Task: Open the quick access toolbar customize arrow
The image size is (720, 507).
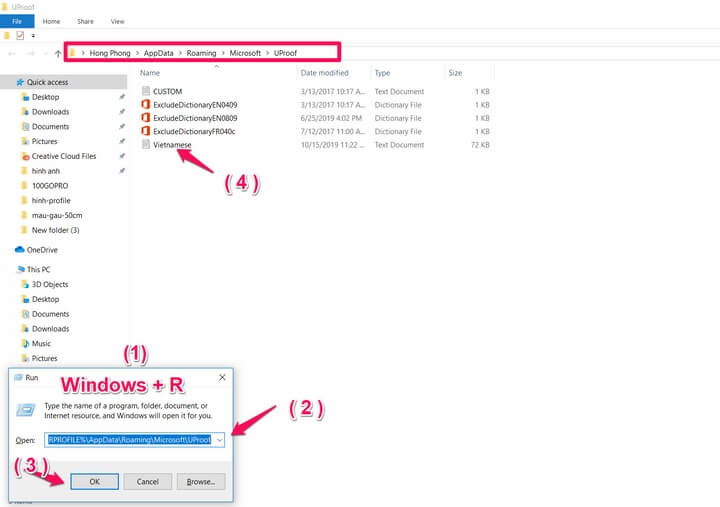Action: pyautogui.click(x=33, y=36)
